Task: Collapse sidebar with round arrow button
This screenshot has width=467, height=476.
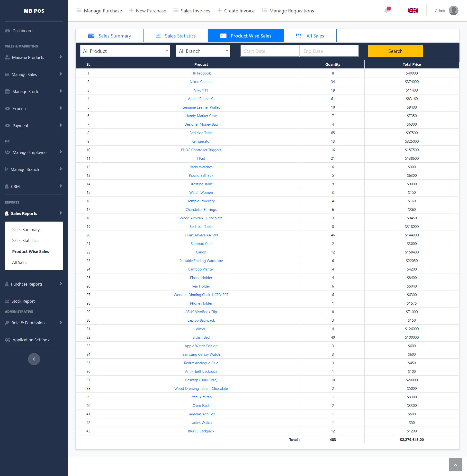Action: click(x=34, y=359)
